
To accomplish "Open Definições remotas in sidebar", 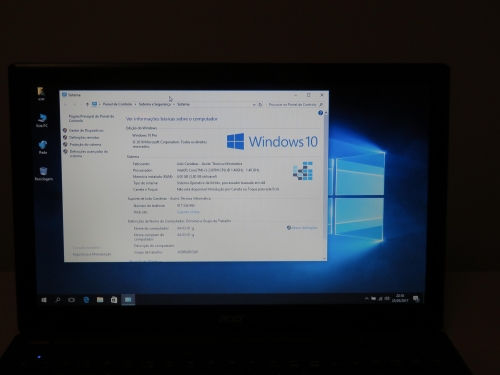I will [84, 137].
